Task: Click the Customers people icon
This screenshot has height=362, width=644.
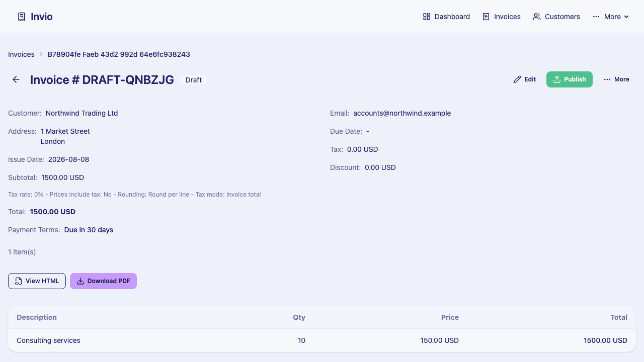Action: tap(537, 17)
